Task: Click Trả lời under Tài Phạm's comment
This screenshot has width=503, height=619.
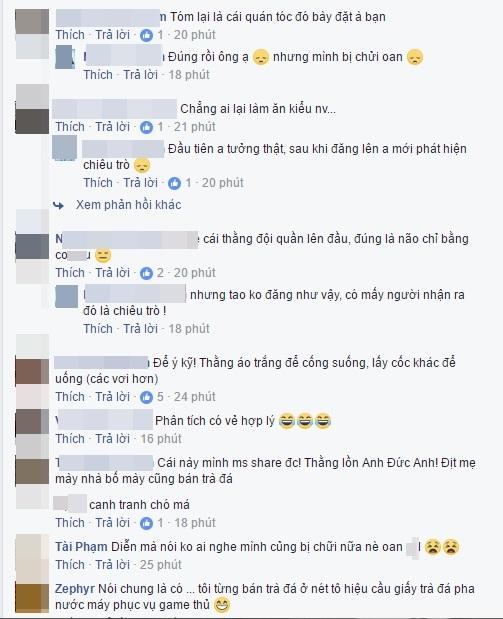Action: pos(113,565)
